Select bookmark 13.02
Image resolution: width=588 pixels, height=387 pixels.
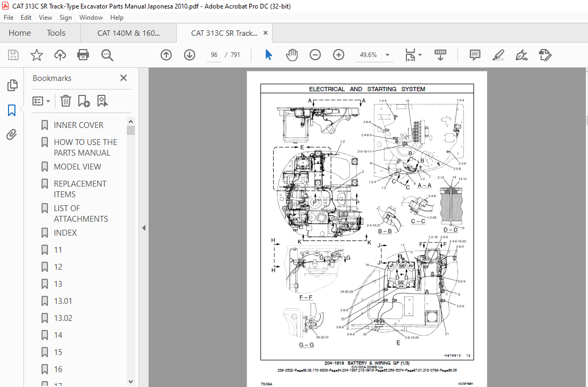point(63,318)
